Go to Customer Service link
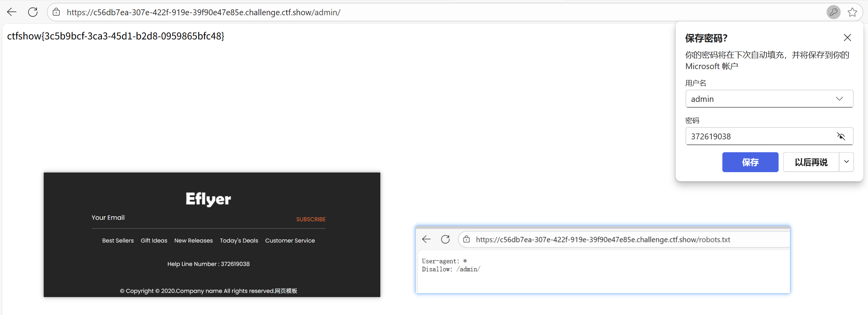Viewport: 868px width, 315px height. [x=290, y=240]
